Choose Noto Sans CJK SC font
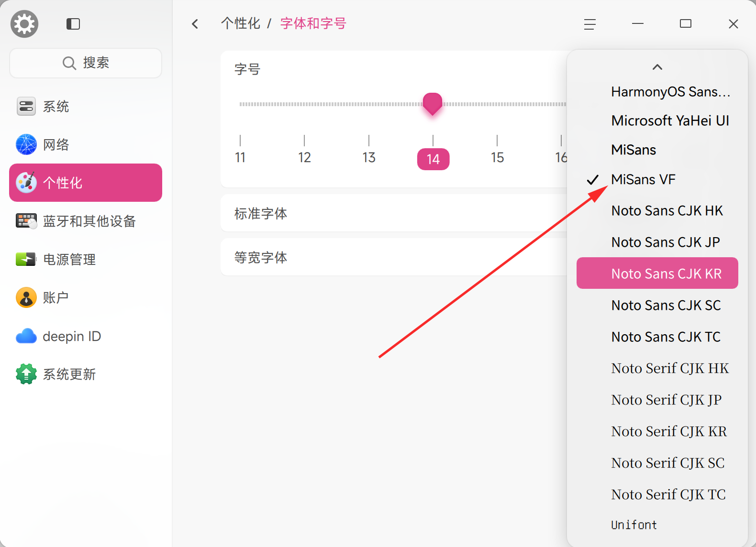 tap(657, 306)
